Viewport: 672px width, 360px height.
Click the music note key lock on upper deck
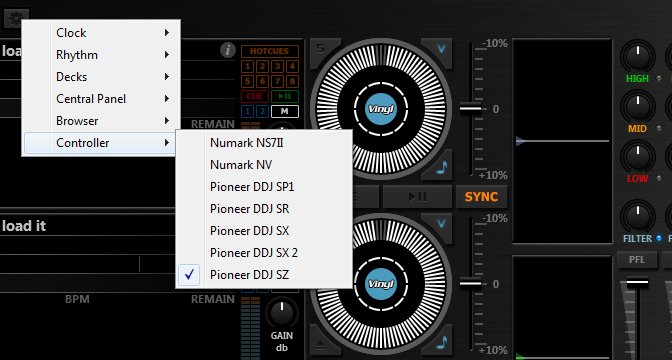pos(442,167)
